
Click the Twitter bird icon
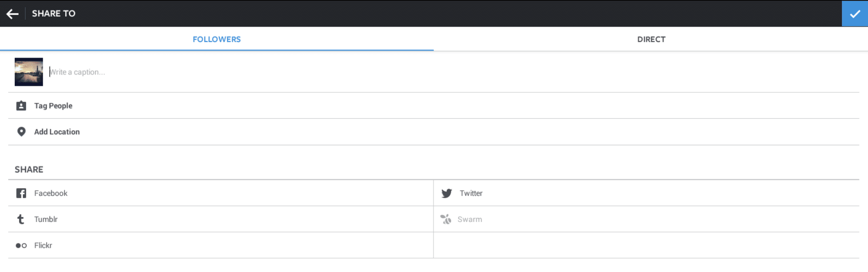pos(446,193)
